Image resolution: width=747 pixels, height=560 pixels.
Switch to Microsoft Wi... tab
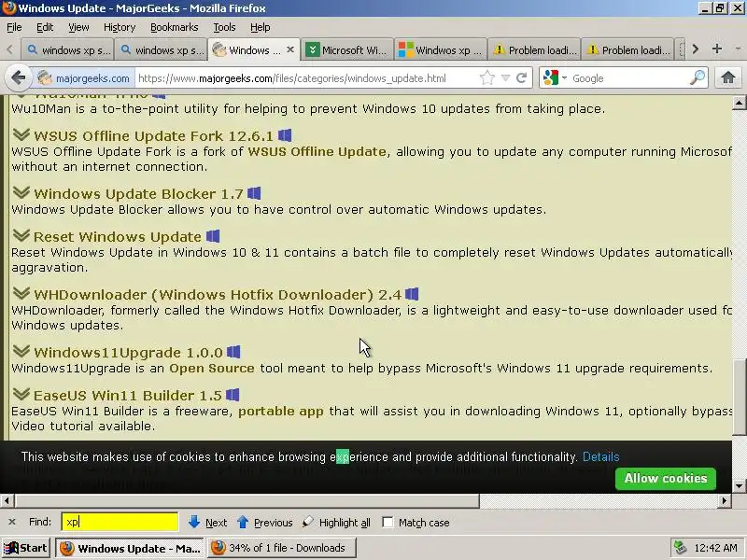(x=347, y=49)
